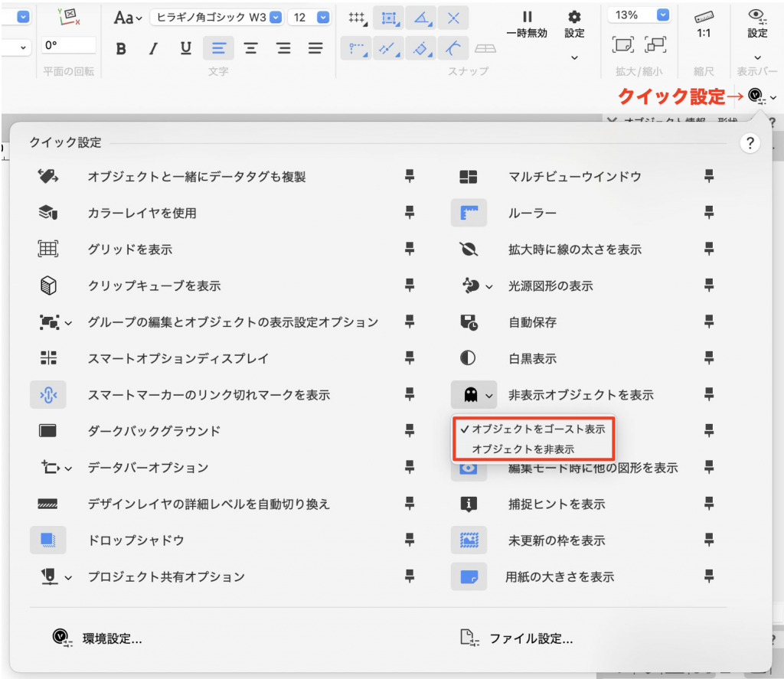Toggle bold text formatting
This screenshot has height=679, width=784.
pyautogui.click(x=121, y=48)
